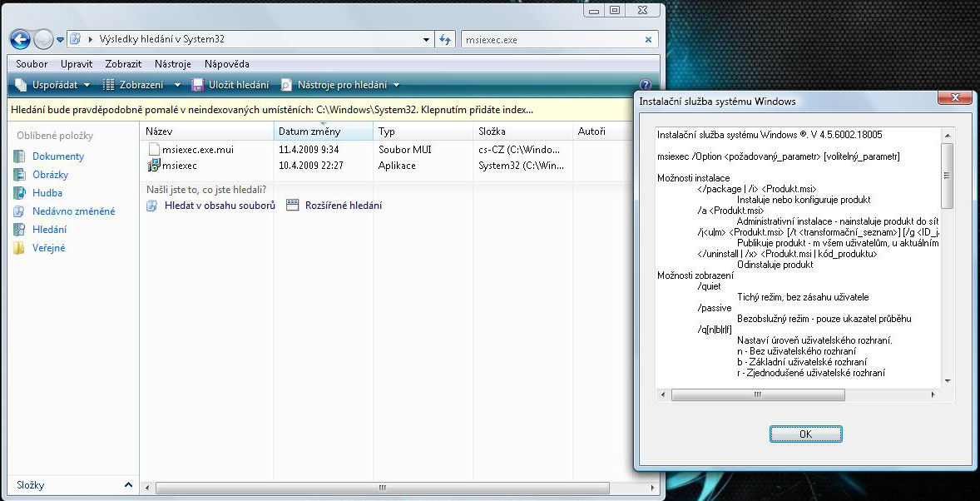Image resolution: width=980 pixels, height=501 pixels.
Task: Click the Obrázky folder icon
Action: point(19,175)
